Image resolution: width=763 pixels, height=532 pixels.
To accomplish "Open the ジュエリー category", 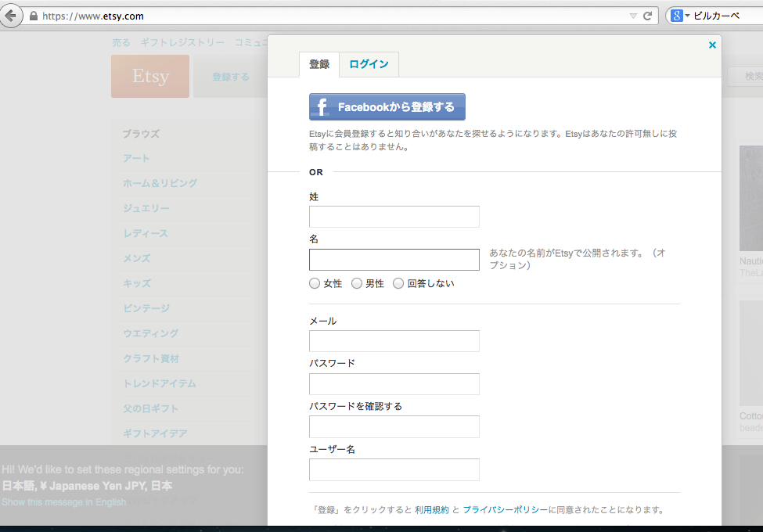I will 146,208.
